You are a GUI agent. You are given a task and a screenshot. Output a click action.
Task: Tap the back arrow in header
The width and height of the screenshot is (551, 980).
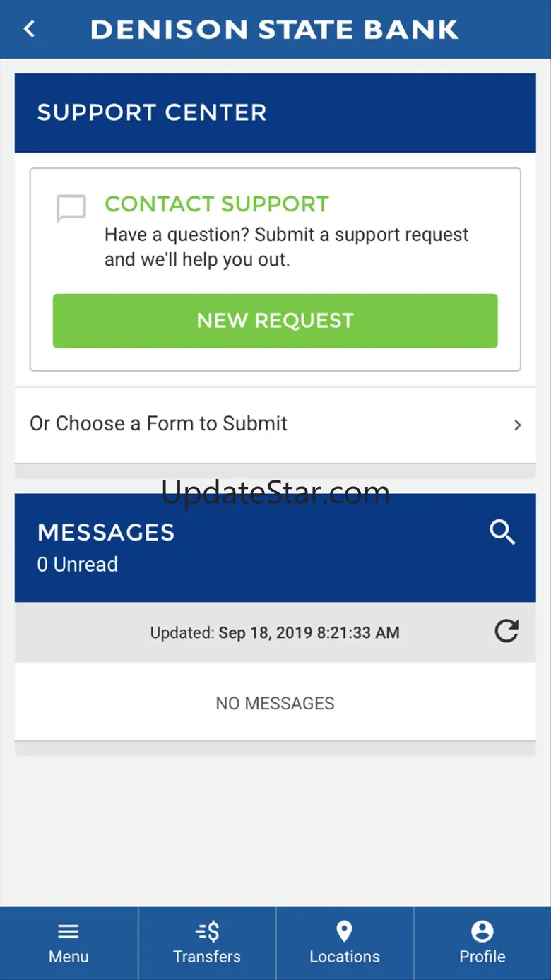pos(30,29)
